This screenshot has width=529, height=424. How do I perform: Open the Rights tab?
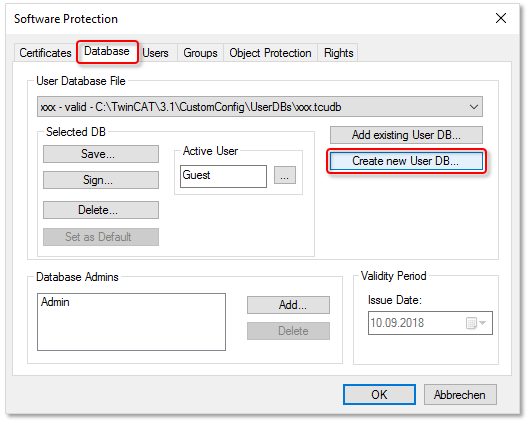pos(338,53)
